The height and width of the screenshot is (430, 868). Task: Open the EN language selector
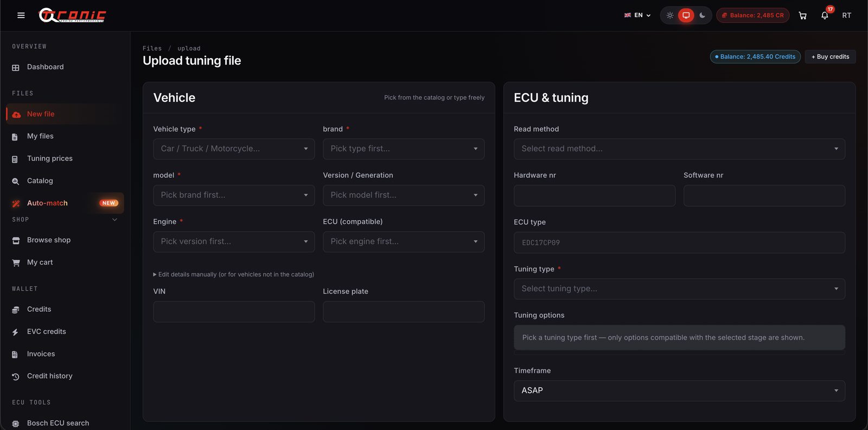(637, 15)
